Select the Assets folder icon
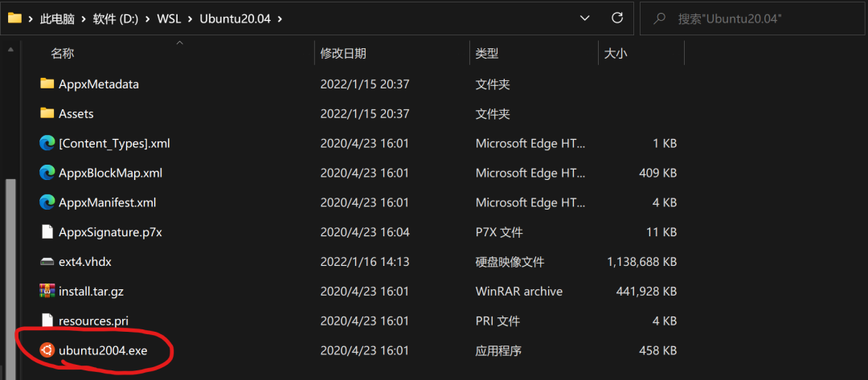The height and width of the screenshot is (380, 868). (x=47, y=113)
